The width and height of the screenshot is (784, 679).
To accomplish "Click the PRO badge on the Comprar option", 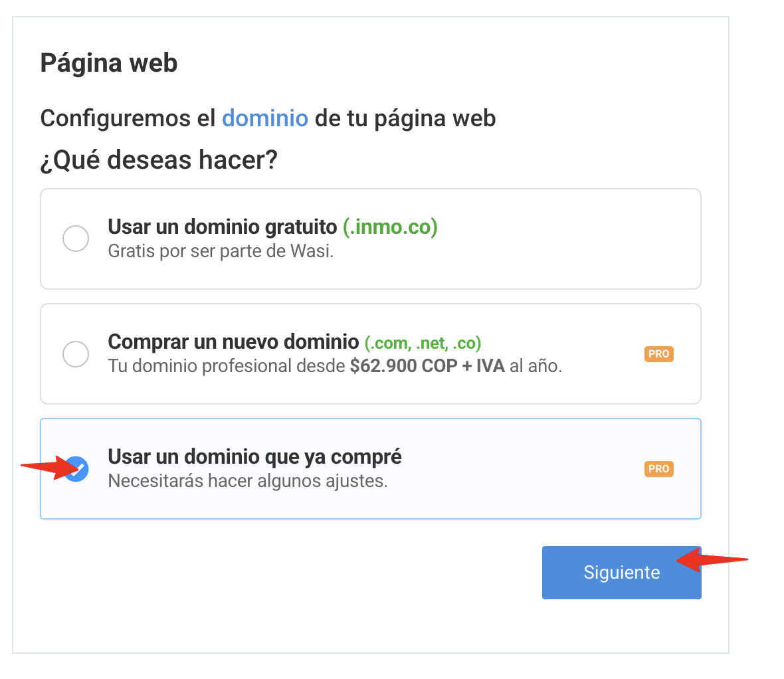I will (658, 354).
